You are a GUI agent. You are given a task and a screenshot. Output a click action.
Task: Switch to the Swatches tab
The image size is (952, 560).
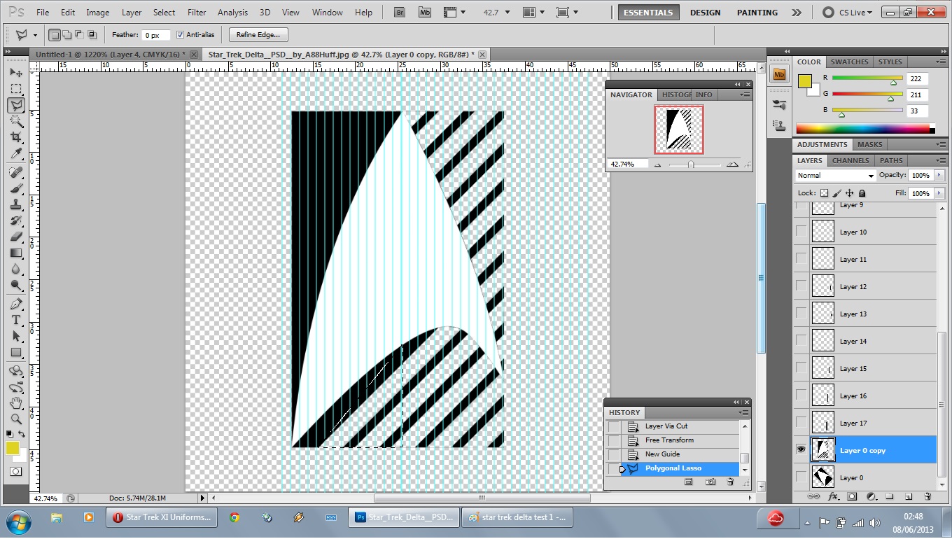849,62
